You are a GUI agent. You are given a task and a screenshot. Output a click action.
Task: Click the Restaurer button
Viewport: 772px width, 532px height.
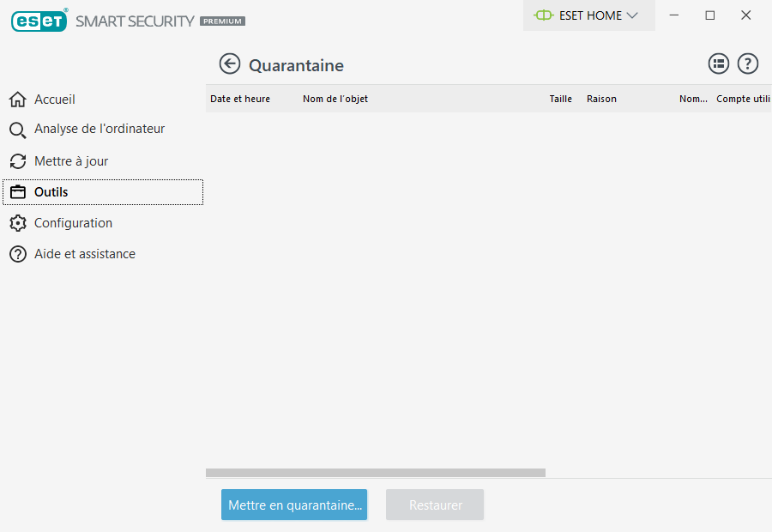435,505
